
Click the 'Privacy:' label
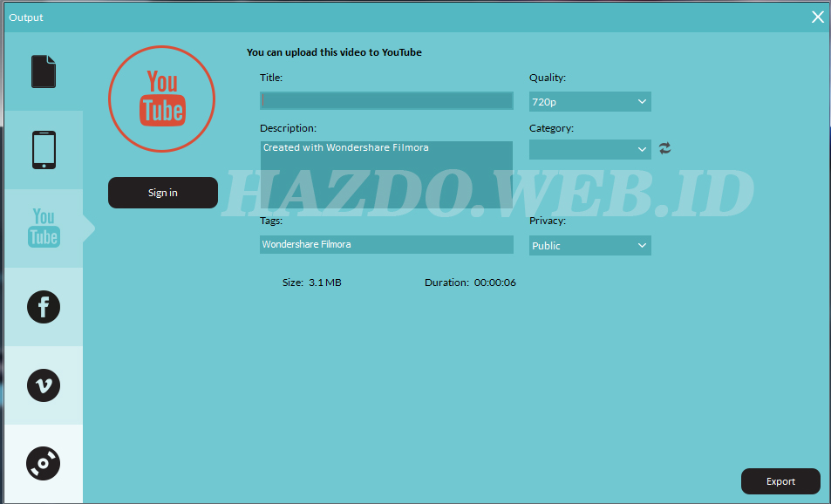(548, 221)
